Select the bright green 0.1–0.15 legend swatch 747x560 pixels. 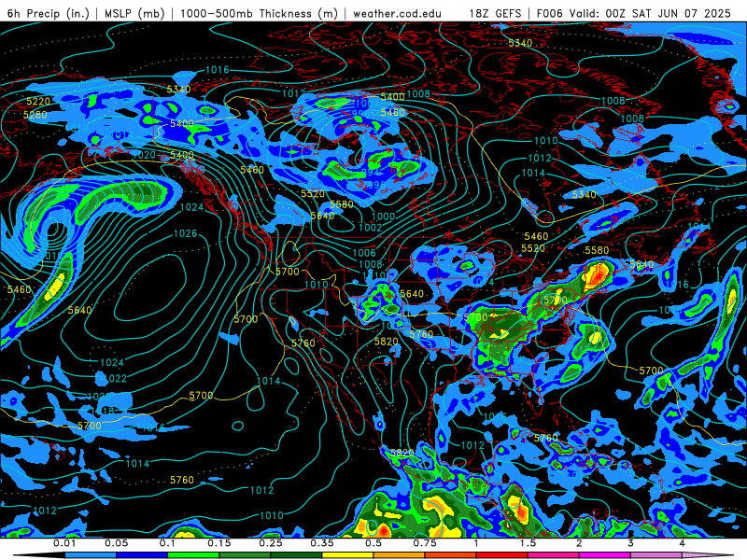point(193,555)
